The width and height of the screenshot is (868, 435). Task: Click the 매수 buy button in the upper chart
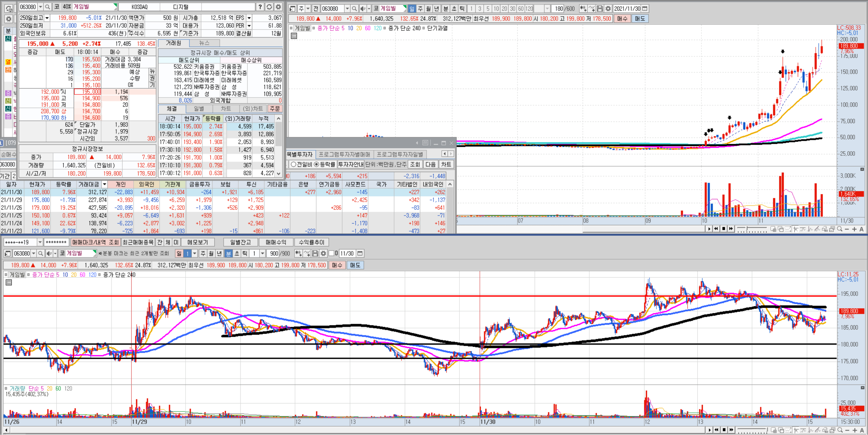[622, 19]
